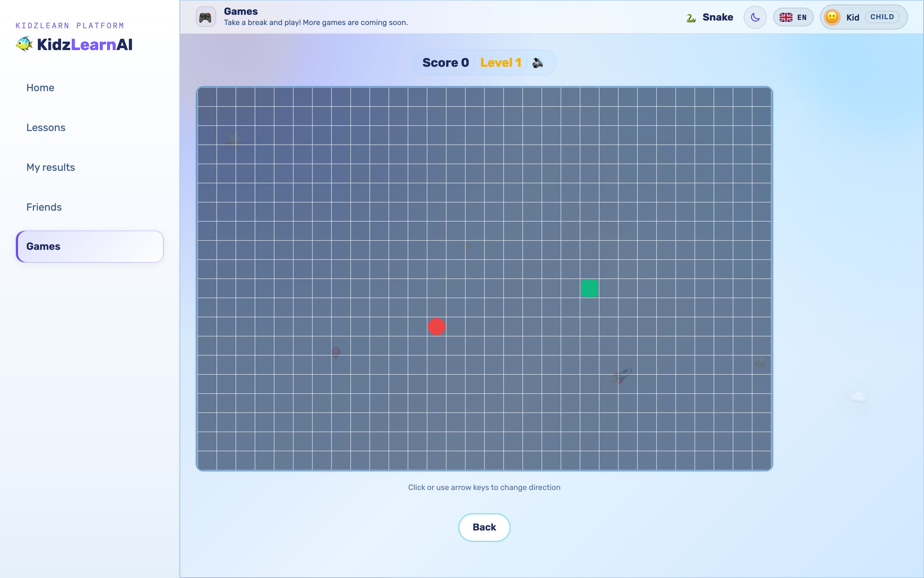Select Games in the sidebar
Viewport: 924px width, 578px height.
coord(90,247)
